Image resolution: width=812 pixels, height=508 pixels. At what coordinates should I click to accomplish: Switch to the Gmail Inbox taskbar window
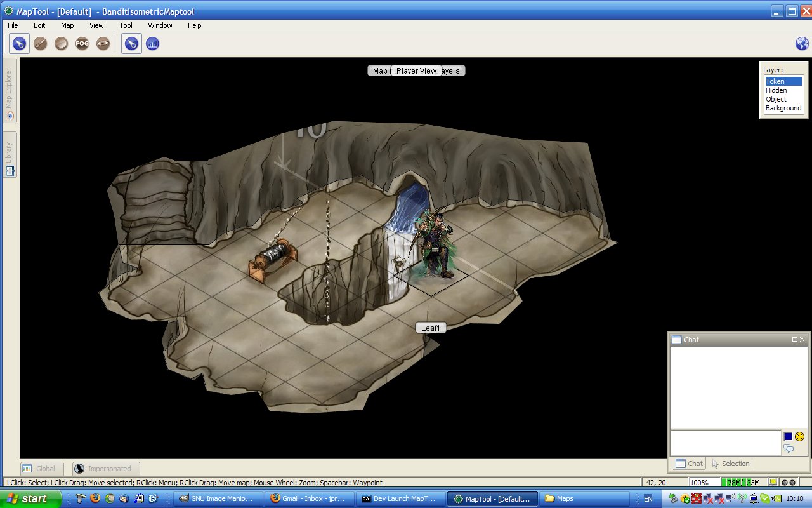pyautogui.click(x=309, y=498)
